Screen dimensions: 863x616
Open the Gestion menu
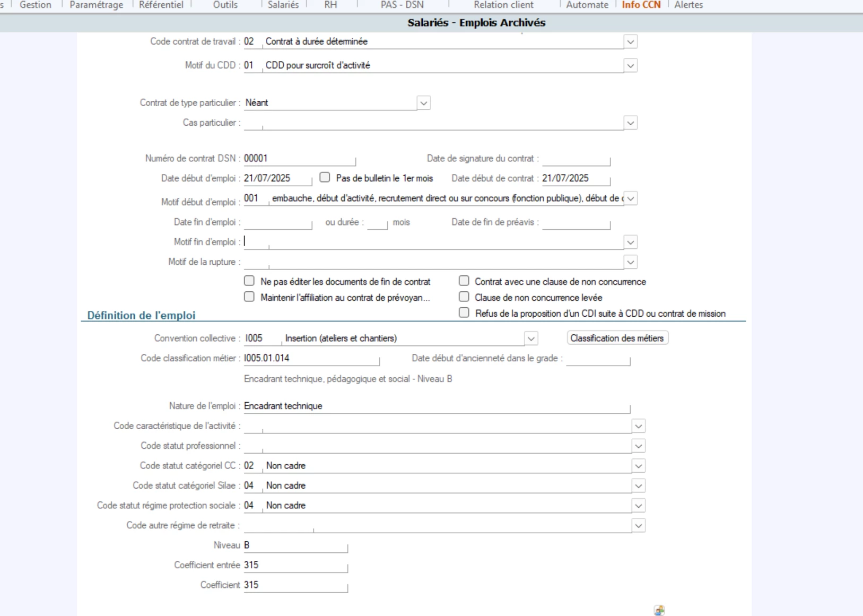click(x=36, y=5)
